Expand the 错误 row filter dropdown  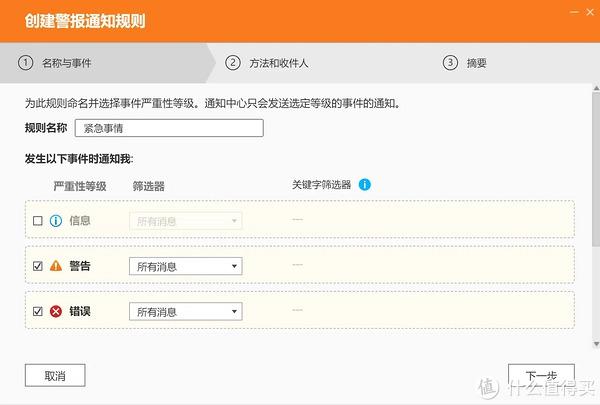[185, 311]
